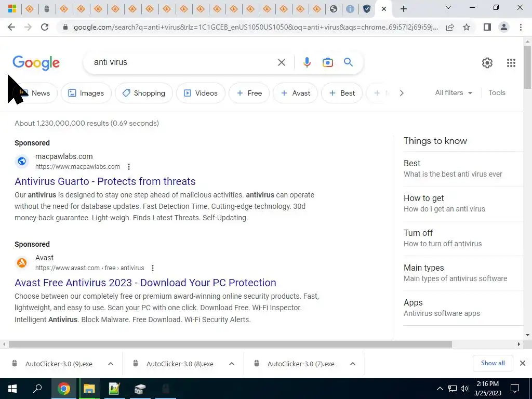
Task: Open Google quick settings gear
Action: [x=487, y=63]
